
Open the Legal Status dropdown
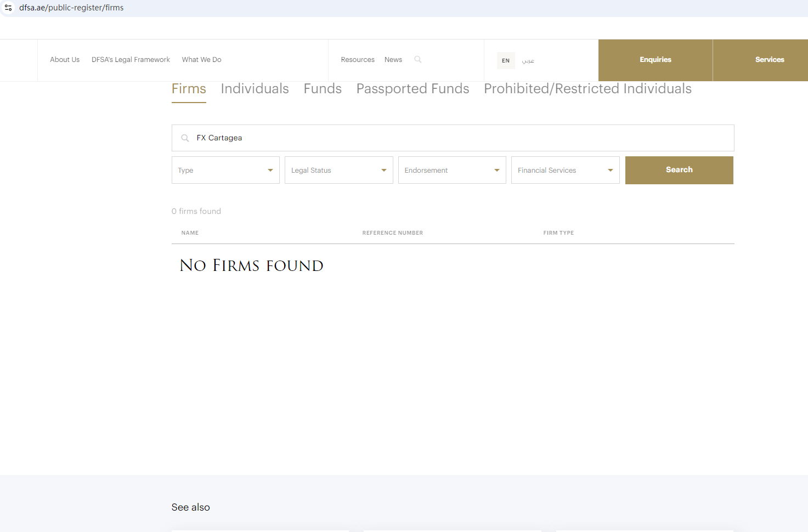[339, 170]
